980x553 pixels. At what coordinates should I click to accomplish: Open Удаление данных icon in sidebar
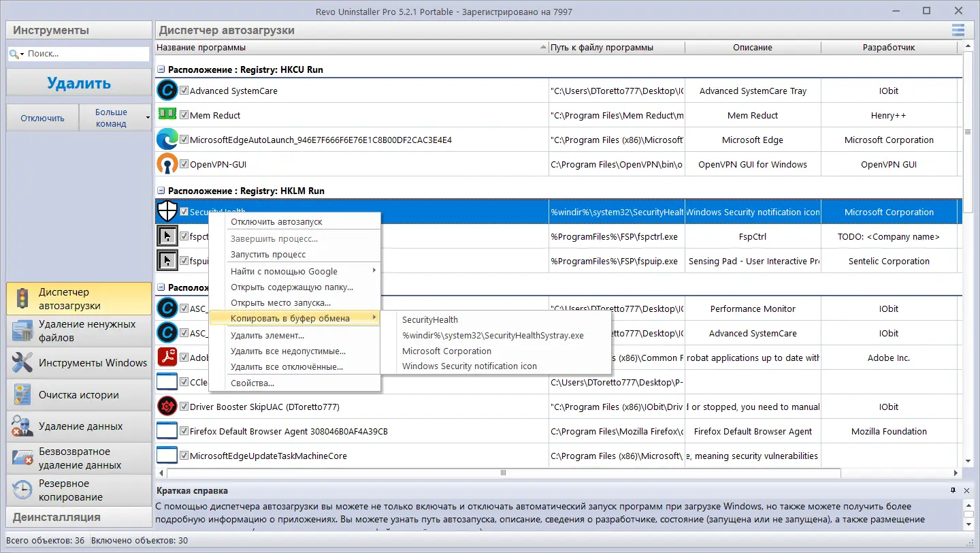point(22,426)
